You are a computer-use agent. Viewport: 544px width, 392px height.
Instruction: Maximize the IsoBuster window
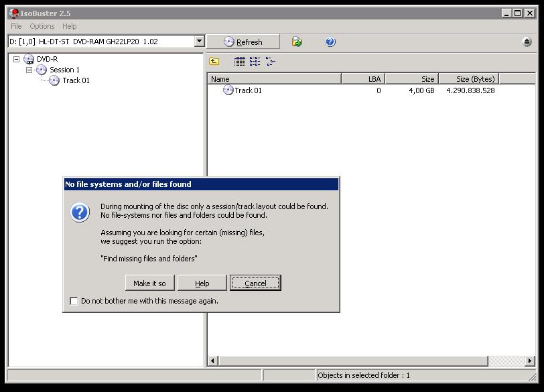(518, 13)
